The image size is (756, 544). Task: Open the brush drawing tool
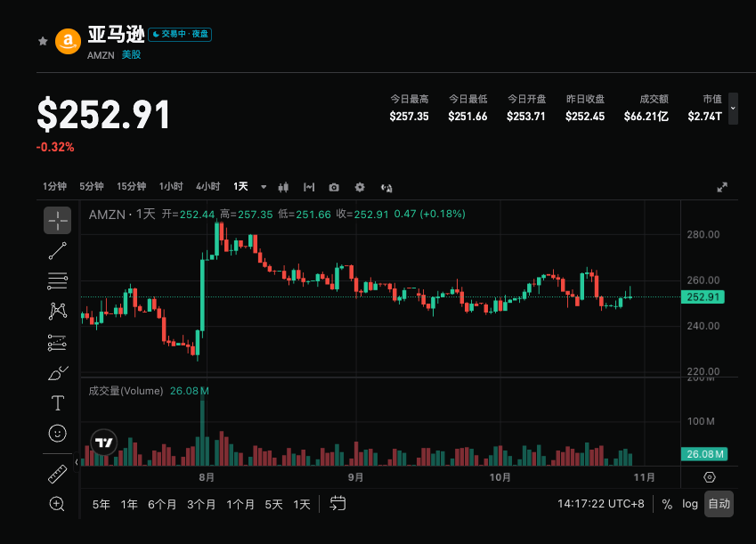click(x=58, y=373)
